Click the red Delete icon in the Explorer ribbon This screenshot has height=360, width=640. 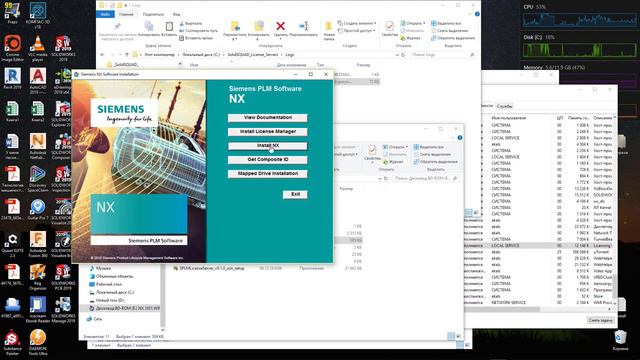click(280, 29)
